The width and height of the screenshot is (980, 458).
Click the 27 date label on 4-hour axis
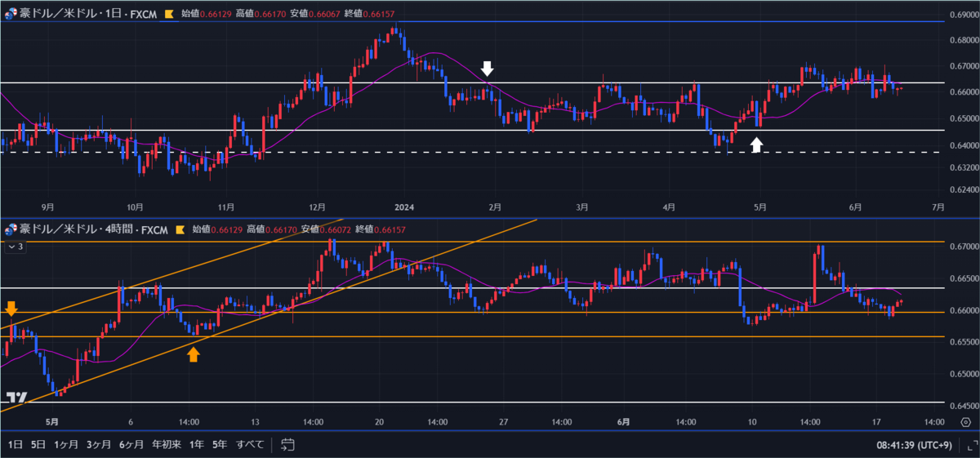click(503, 422)
